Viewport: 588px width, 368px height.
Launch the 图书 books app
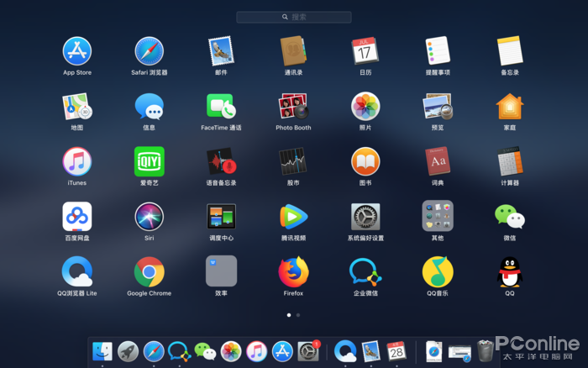coord(365,161)
